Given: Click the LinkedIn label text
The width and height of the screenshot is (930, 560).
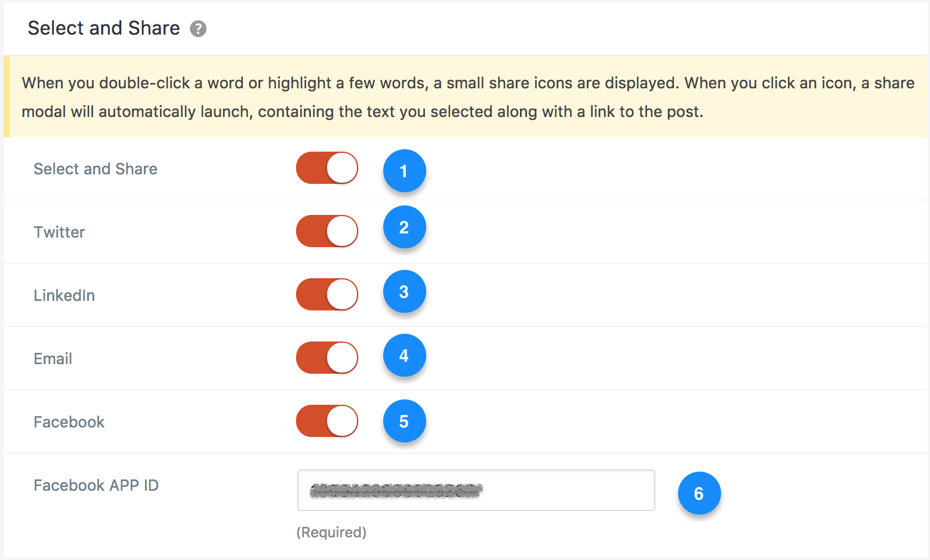Looking at the screenshot, I should pyautogui.click(x=64, y=295).
